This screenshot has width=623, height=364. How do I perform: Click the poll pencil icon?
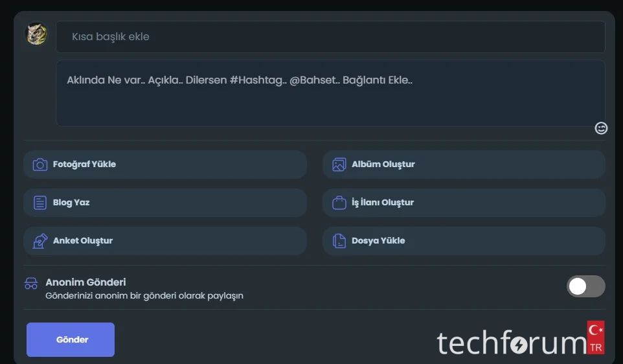[40, 241]
